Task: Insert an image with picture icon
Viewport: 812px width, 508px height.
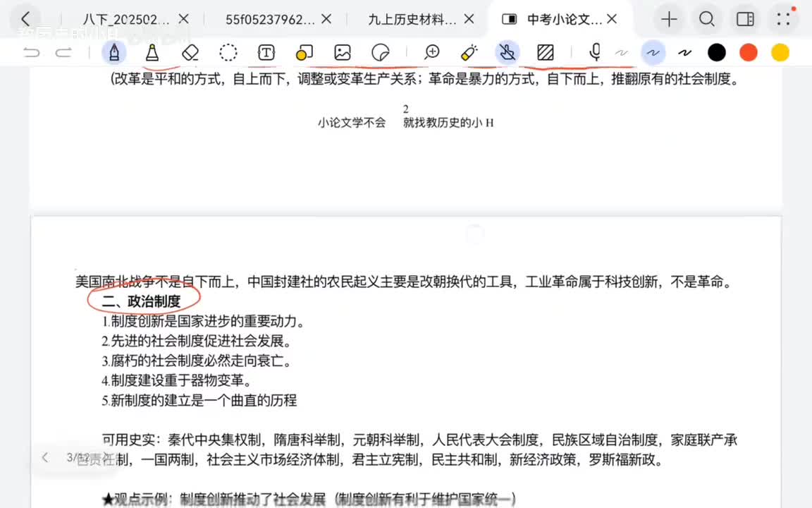Action: (343, 52)
